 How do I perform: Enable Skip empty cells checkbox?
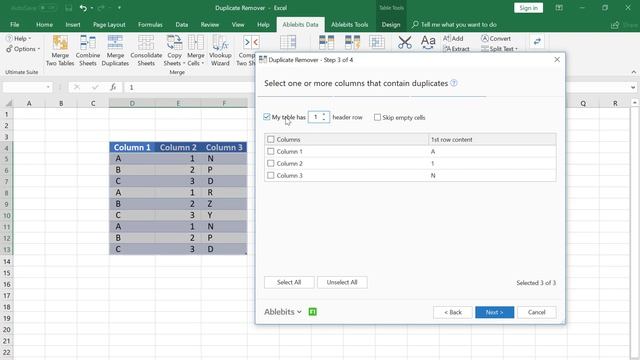pos(377,118)
